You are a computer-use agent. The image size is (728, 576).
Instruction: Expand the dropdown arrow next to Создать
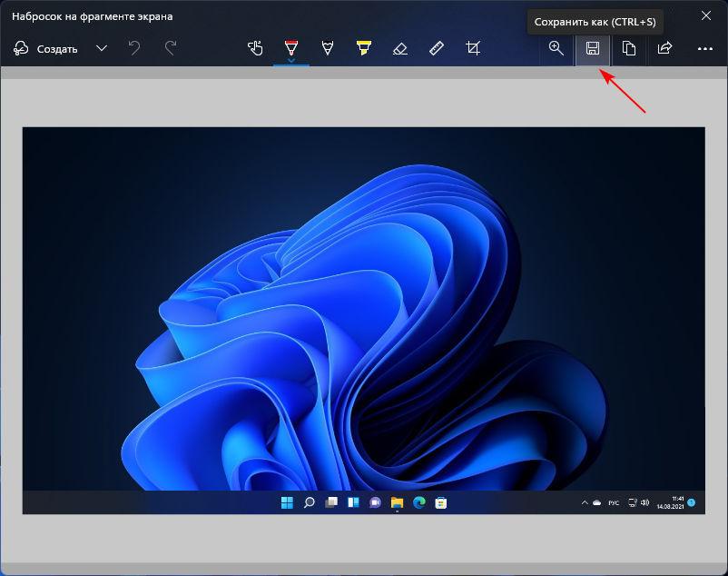pos(102,48)
